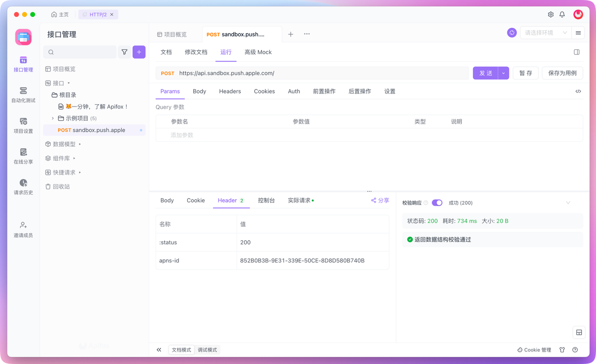Open the 控制台 tab
596x364 pixels.
click(x=266, y=200)
